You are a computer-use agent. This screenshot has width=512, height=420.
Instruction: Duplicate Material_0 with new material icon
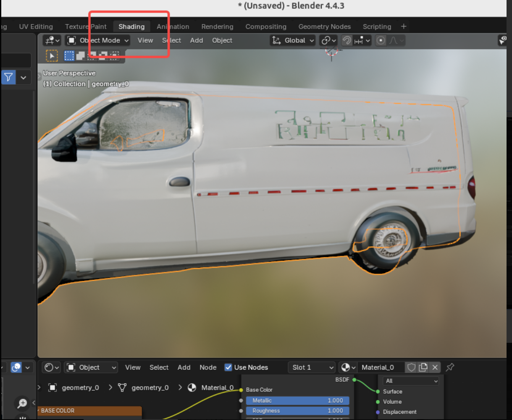(x=423, y=368)
